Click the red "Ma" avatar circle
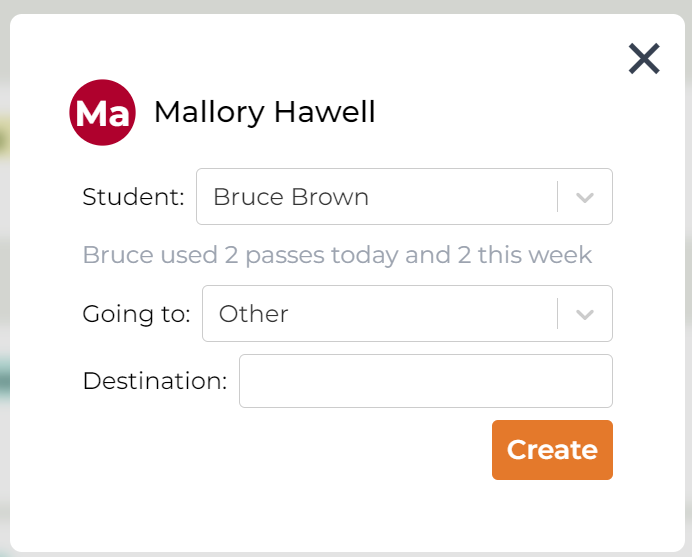 click(x=102, y=112)
